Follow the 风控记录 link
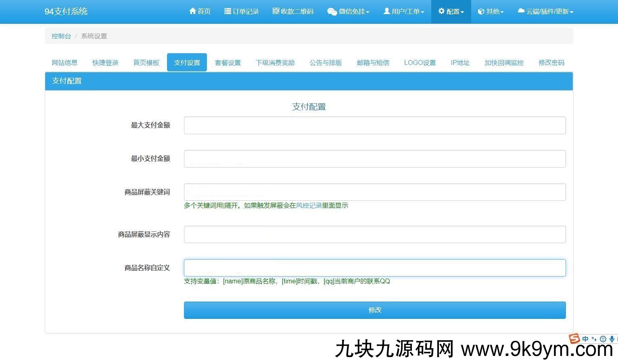 pos(309,206)
